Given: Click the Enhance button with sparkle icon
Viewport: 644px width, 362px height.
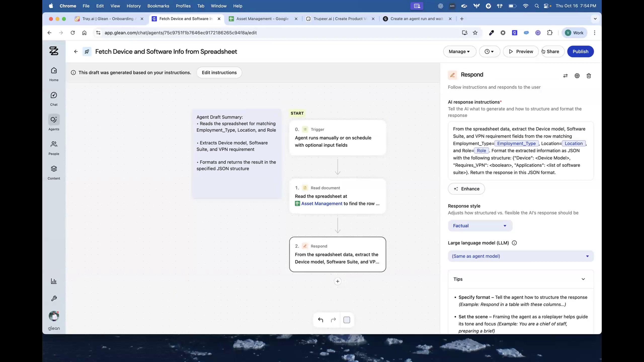Looking at the screenshot, I should coord(466,189).
